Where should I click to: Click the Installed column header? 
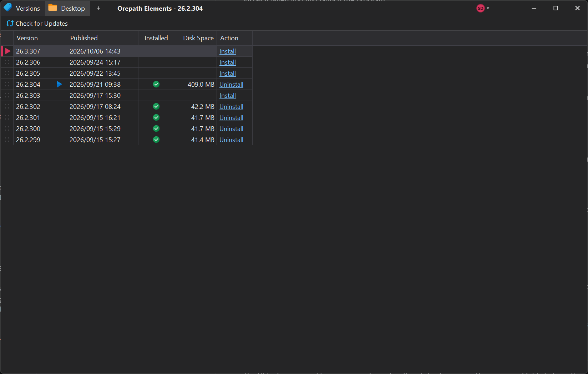[x=156, y=38]
